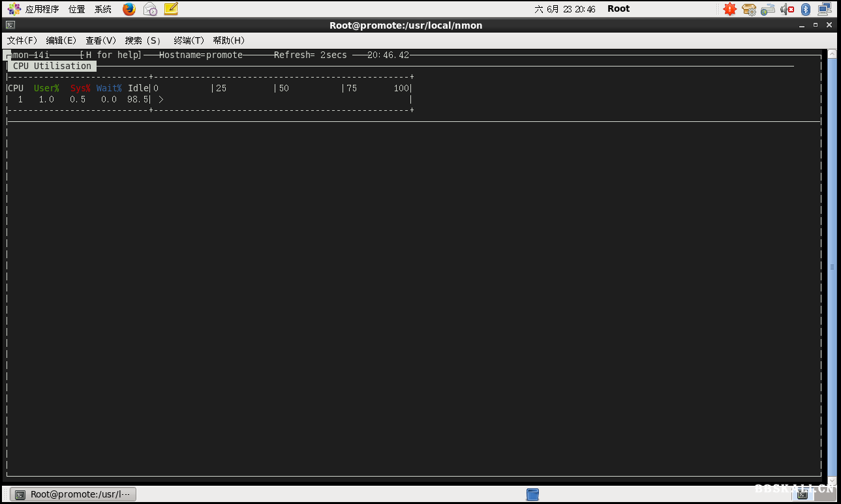Open the 系统 menu
This screenshot has width=841, height=504.
coord(102,8)
